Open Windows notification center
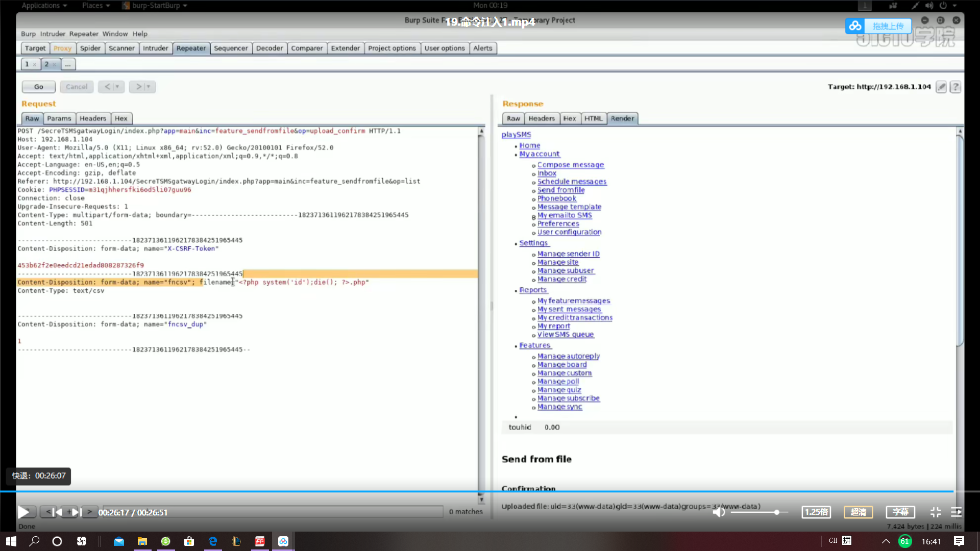Screen dimensions: 980x551 coord(959,541)
